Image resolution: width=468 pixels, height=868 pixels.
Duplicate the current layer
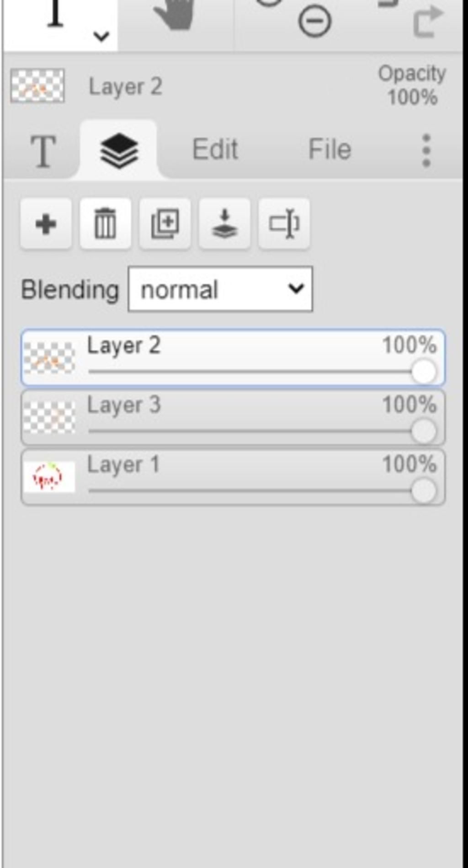[x=165, y=224]
